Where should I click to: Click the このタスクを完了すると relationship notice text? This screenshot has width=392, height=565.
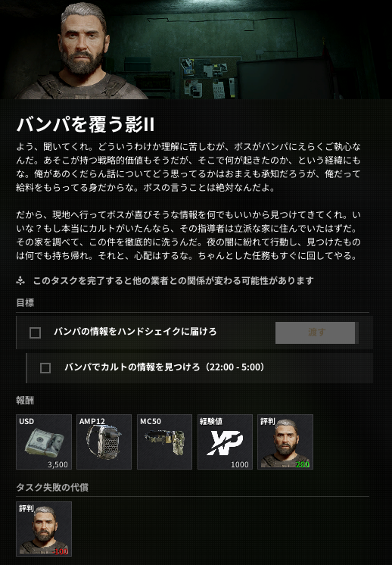(x=173, y=281)
